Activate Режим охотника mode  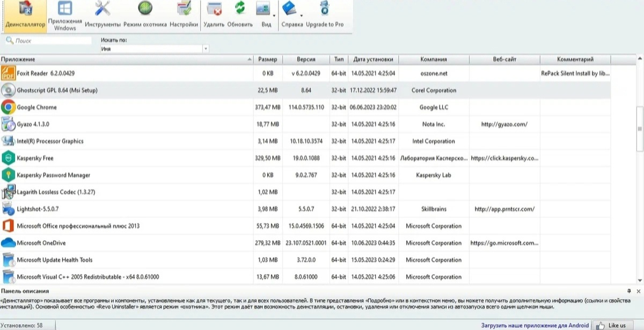coord(145,16)
